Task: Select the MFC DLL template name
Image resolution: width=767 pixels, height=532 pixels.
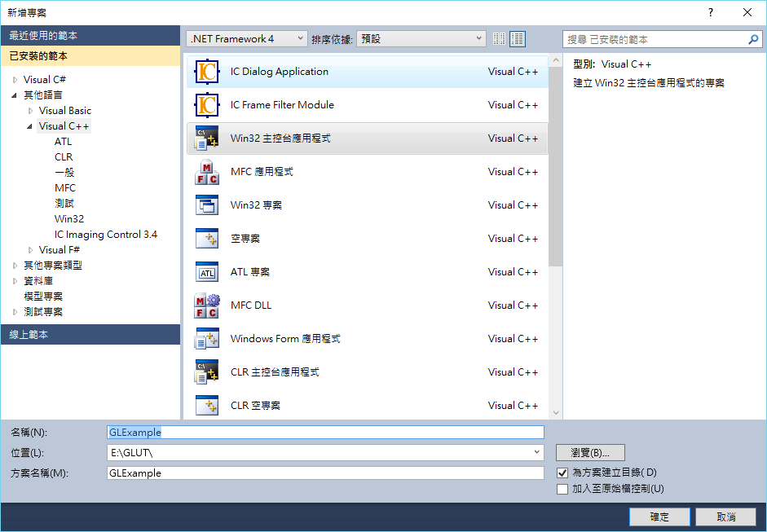Action: point(251,306)
